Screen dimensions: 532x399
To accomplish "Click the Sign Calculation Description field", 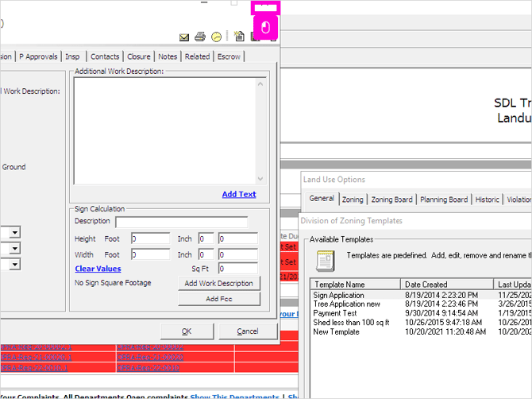I will (x=182, y=222).
